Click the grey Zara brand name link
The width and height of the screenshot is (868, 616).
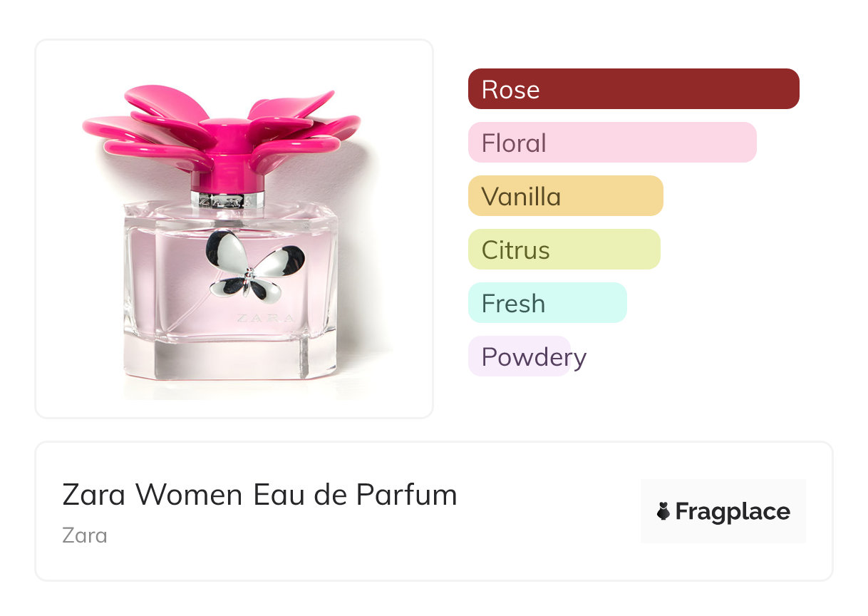[85, 535]
